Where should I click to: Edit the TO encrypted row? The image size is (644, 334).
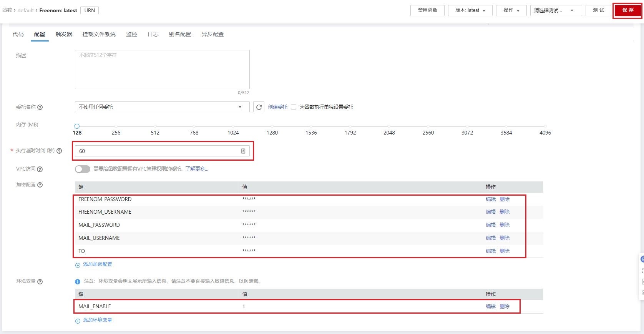pyautogui.click(x=491, y=251)
